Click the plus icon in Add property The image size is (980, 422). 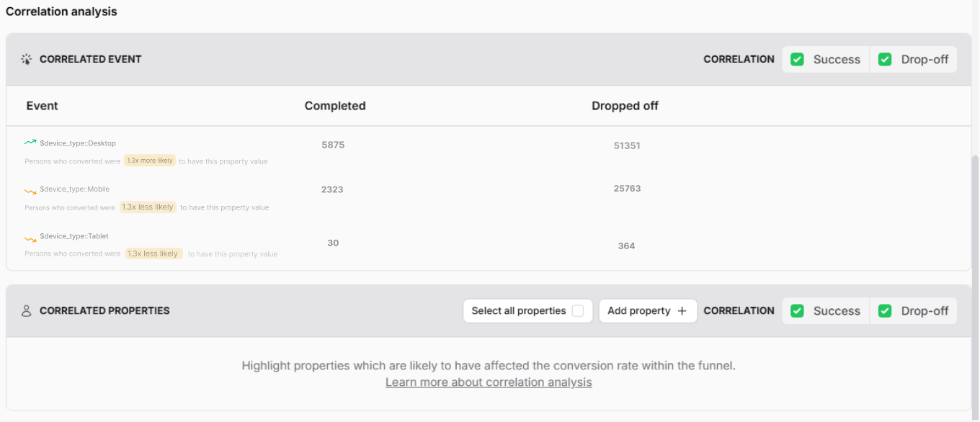682,311
